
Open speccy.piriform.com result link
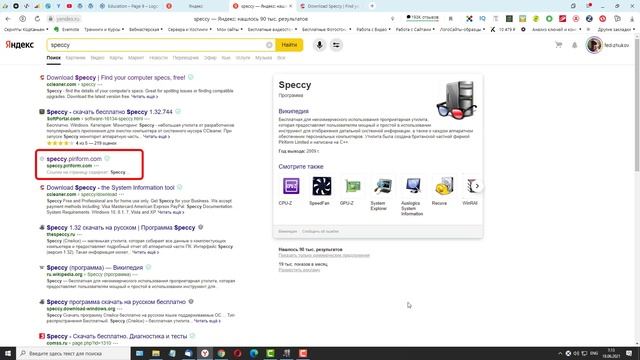click(x=74, y=159)
